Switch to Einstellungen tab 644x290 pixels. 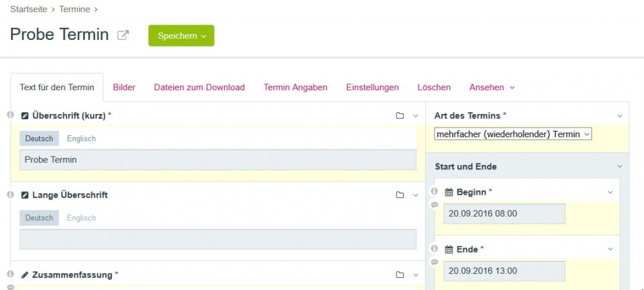[x=372, y=88]
